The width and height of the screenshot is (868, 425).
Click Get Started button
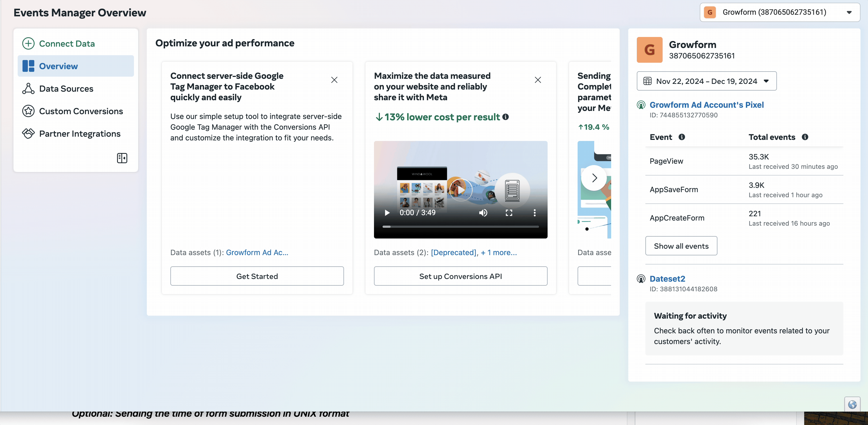pyautogui.click(x=257, y=276)
